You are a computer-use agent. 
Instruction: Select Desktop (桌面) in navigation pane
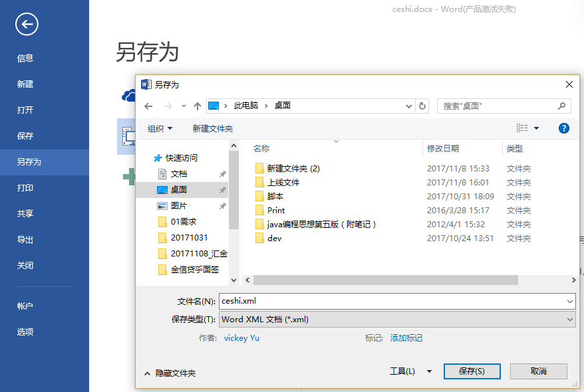point(182,189)
